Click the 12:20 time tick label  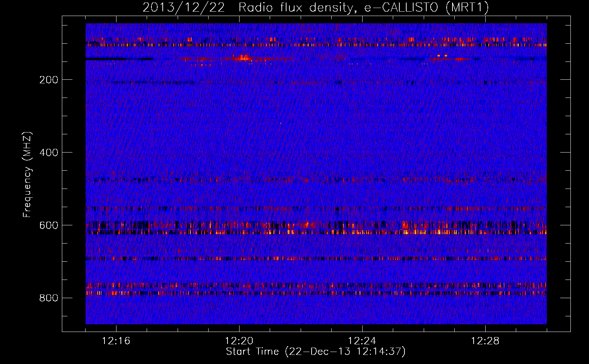[x=239, y=341]
